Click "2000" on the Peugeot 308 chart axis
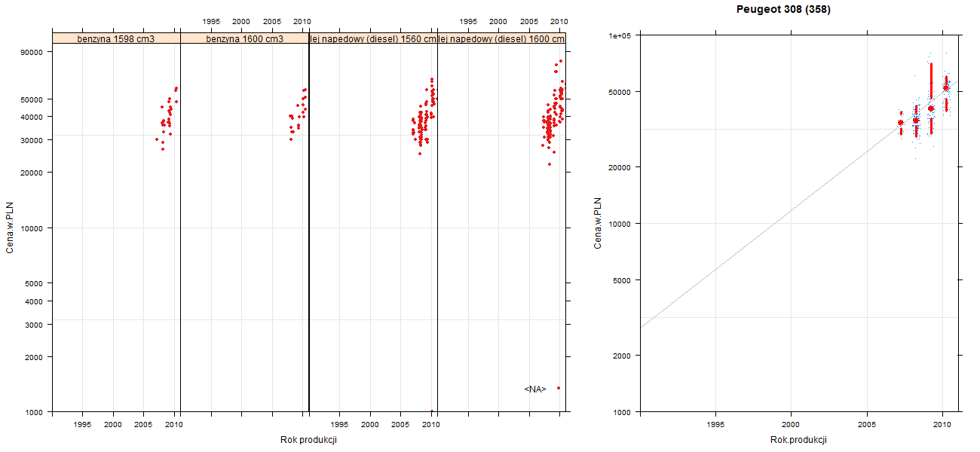Screen dimensions: 980x452 pyautogui.click(x=623, y=356)
